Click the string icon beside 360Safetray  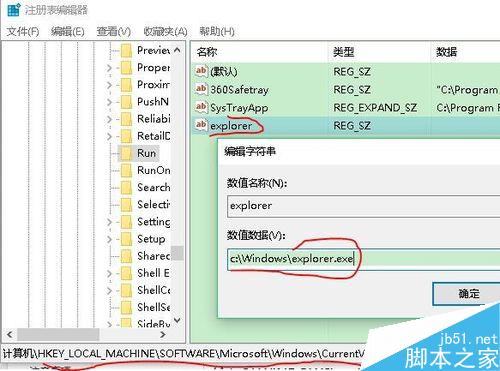pyautogui.click(x=201, y=89)
